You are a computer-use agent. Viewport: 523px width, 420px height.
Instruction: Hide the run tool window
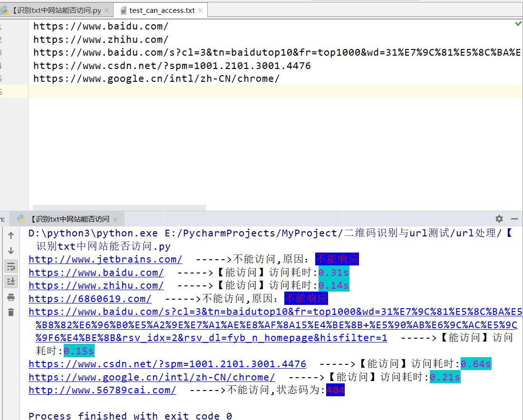(514, 219)
